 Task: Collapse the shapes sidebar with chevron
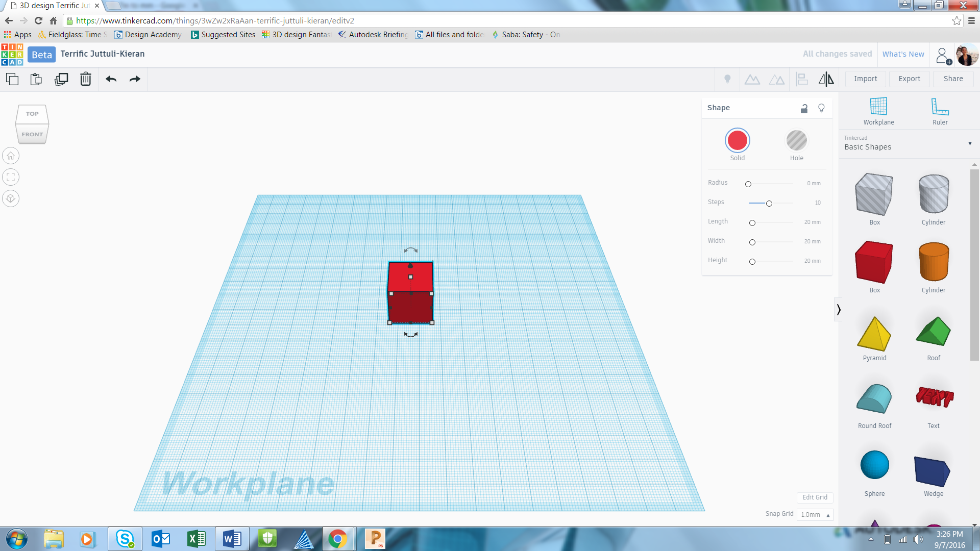pos(838,310)
